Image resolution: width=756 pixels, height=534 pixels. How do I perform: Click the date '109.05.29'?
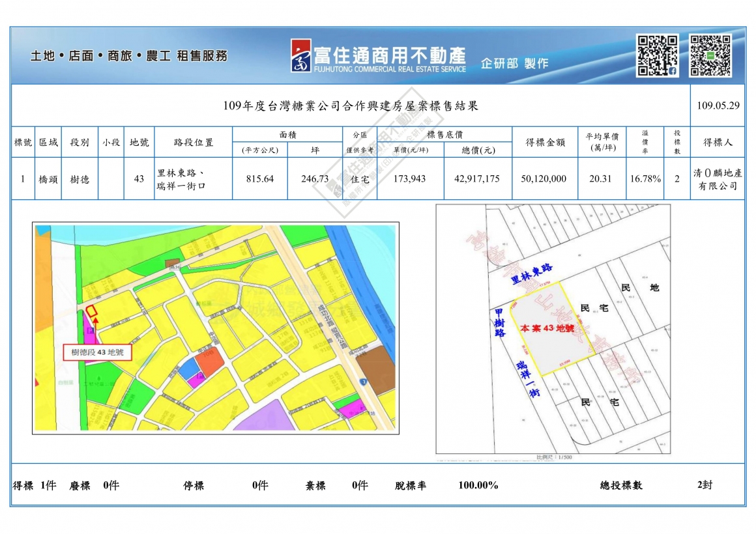click(718, 105)
